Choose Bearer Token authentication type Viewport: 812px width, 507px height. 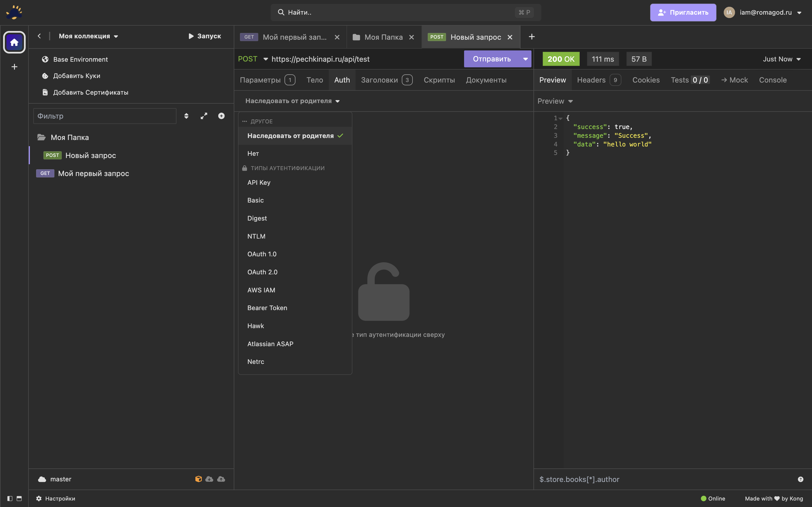pos(267,308)
